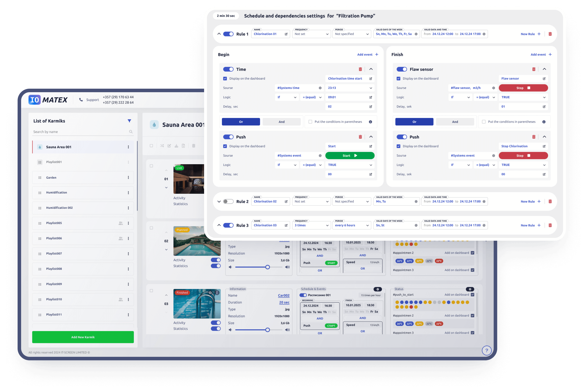Check Put the conditions in parentheses in Finish
Image resolution: width=587 pixels, height=392 pixels.
(x=484, y=122)
